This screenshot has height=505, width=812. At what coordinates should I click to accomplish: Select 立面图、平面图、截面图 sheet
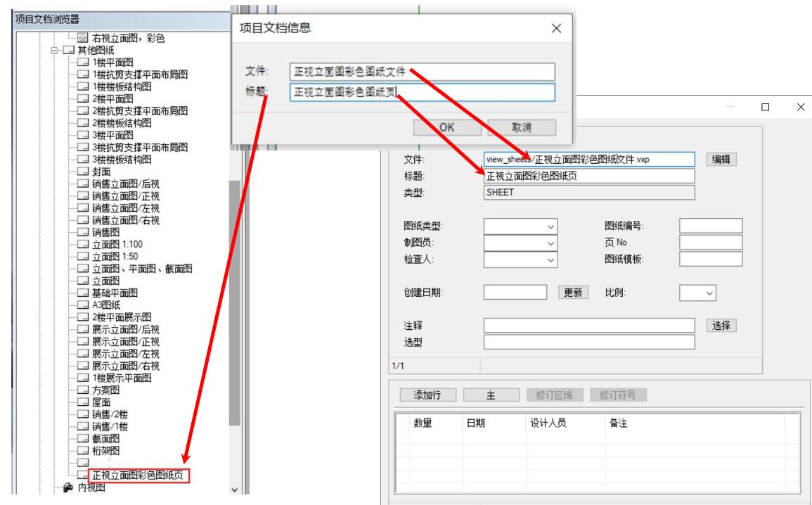pyautogui.click(x=142, y=269)
